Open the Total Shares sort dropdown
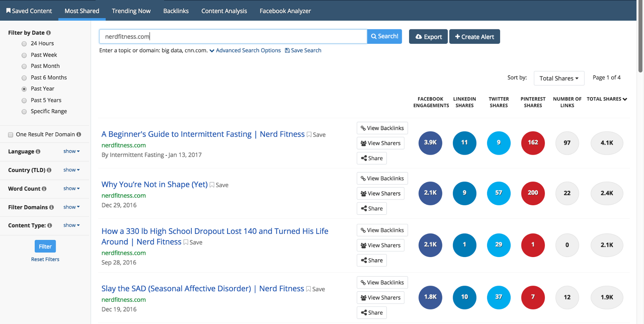The height and width of the screenshot is (324, 644). pyautogui.click(x=559, y=78)
